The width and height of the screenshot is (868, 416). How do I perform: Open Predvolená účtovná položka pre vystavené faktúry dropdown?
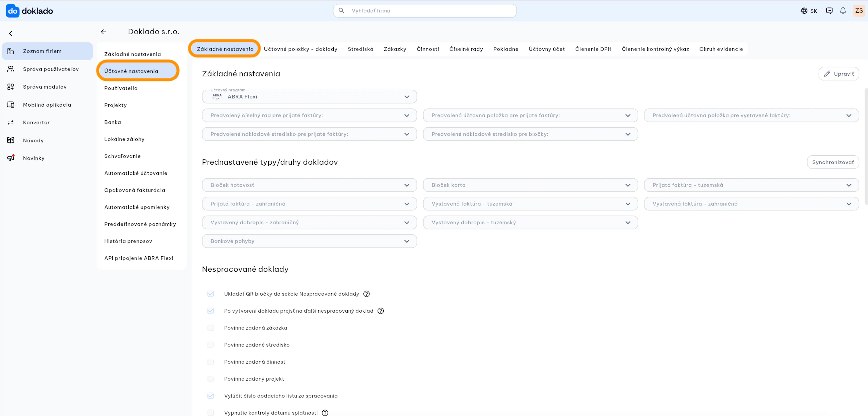[751, 115]
